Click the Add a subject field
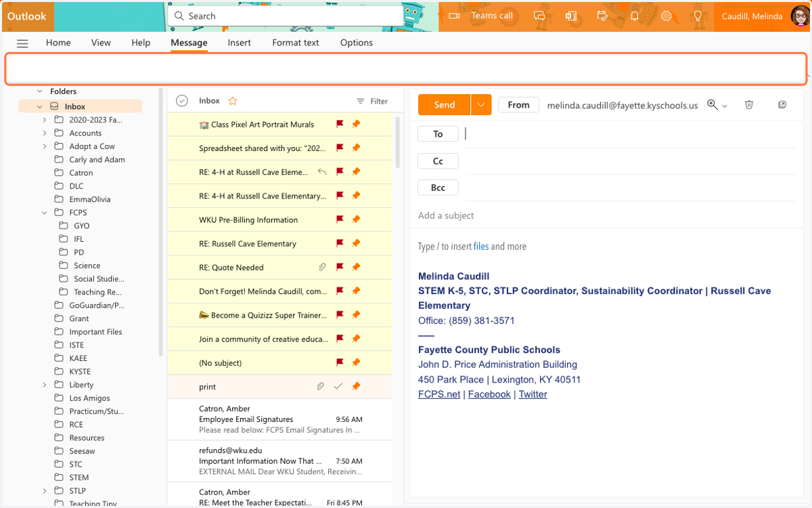The width and height of the screenshot is (812, 508). [606, 215]
